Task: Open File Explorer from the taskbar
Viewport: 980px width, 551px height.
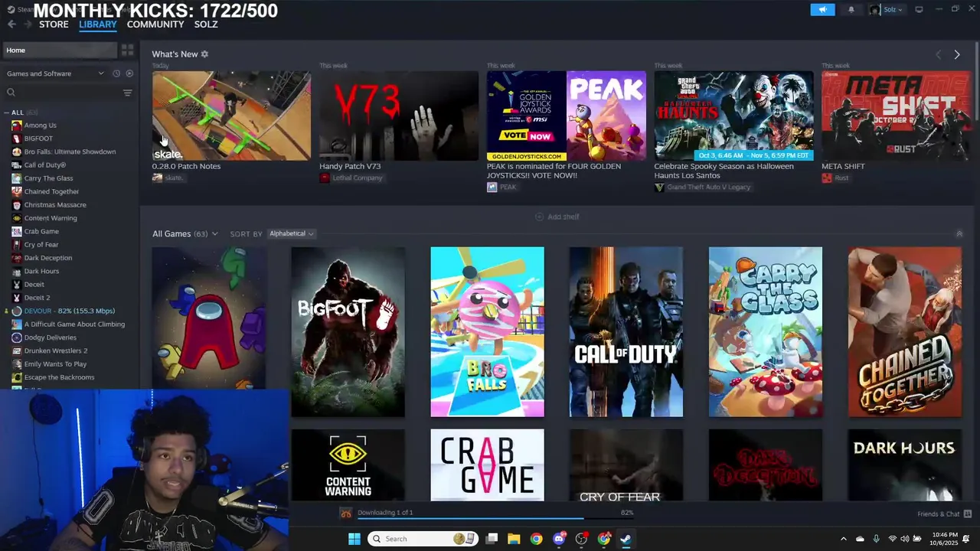Action: click(514, 539)
